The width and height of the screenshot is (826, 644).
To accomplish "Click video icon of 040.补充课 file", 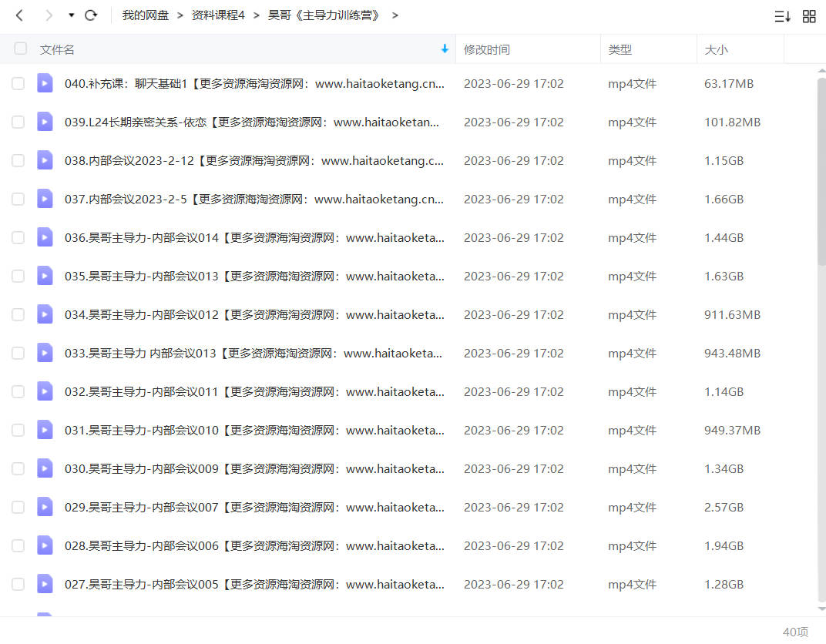I will pos(45,83).
